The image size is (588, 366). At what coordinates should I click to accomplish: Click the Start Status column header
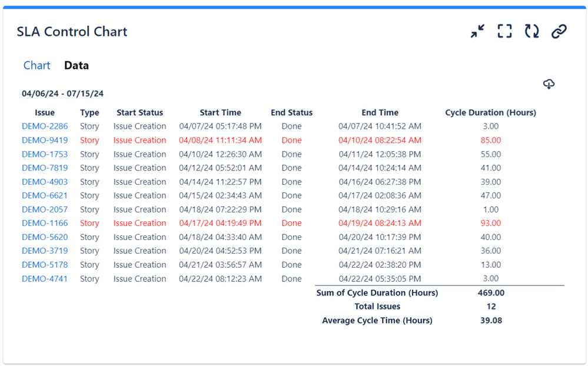pyautogui.click(x=140, y=112)
